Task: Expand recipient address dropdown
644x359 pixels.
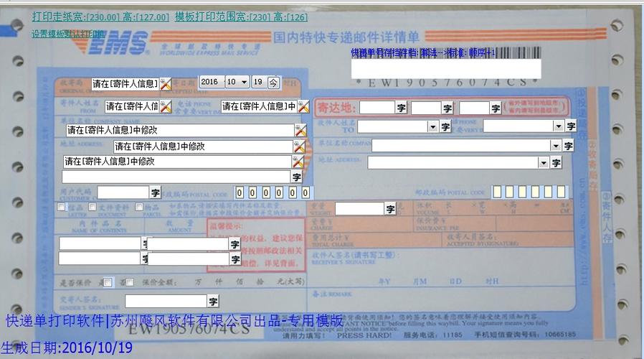Action: [544, 162]
